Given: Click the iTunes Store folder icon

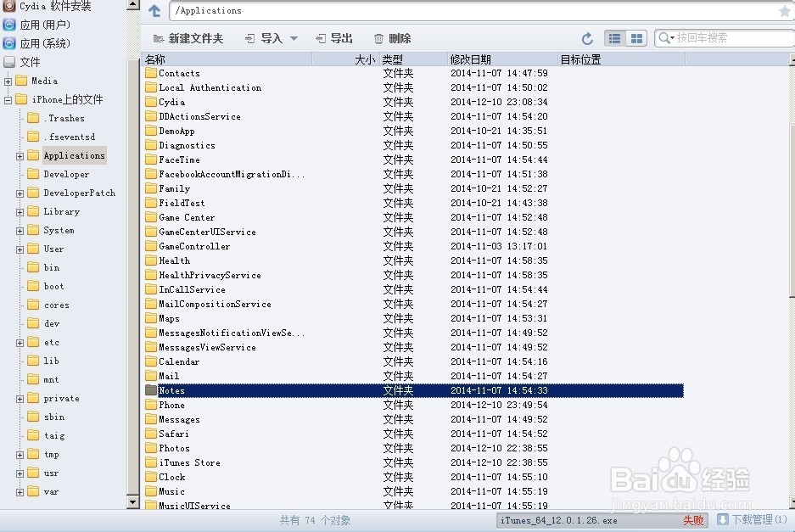Looking at the screenshot, I should (x=150, y=462).
